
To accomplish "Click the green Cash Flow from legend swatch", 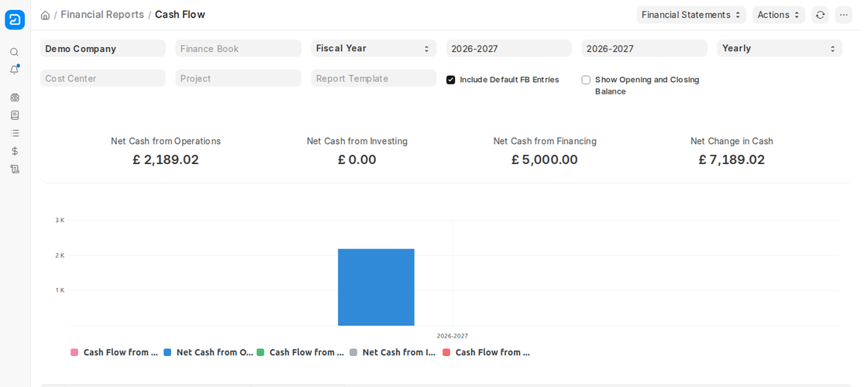I will 260,352.
